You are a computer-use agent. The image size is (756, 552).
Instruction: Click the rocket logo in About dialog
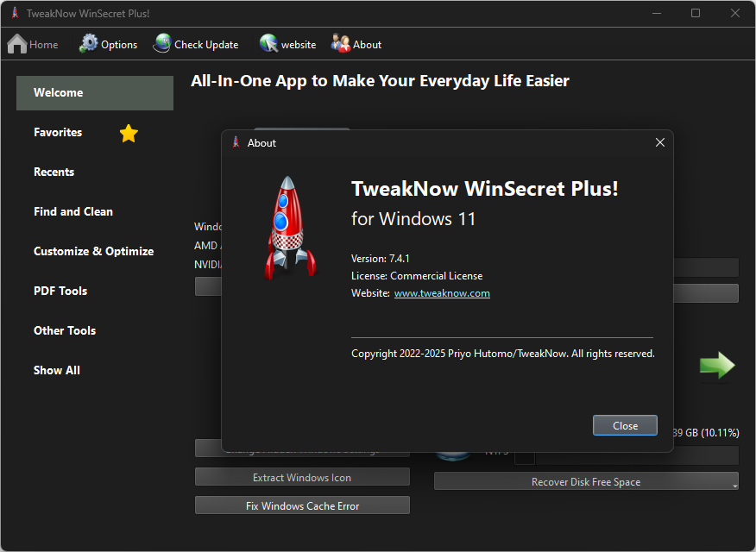click(x=290, y=228)
